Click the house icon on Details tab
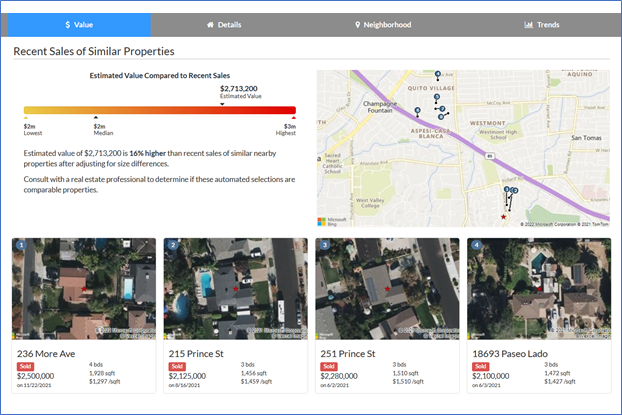 [210, 25]
